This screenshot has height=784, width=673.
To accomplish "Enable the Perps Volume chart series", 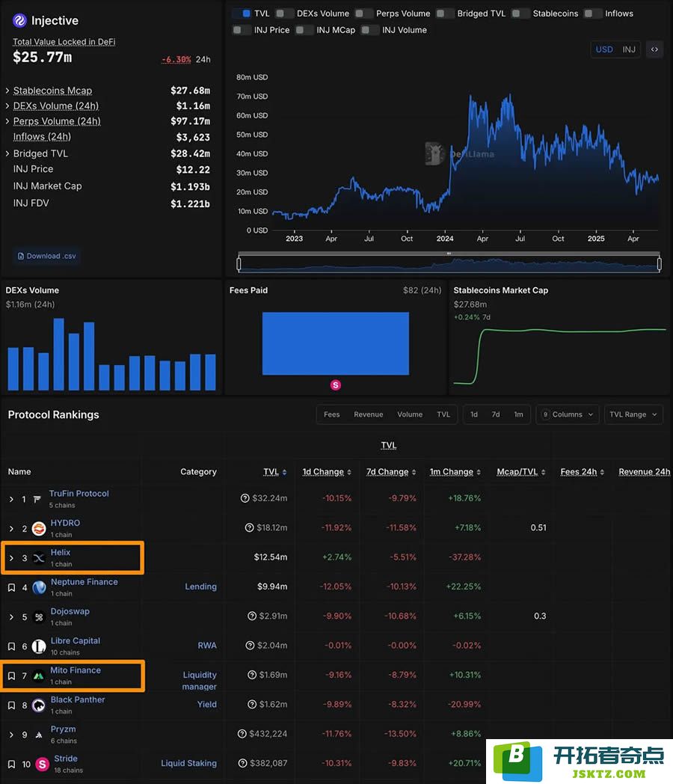I will (363, 13).
